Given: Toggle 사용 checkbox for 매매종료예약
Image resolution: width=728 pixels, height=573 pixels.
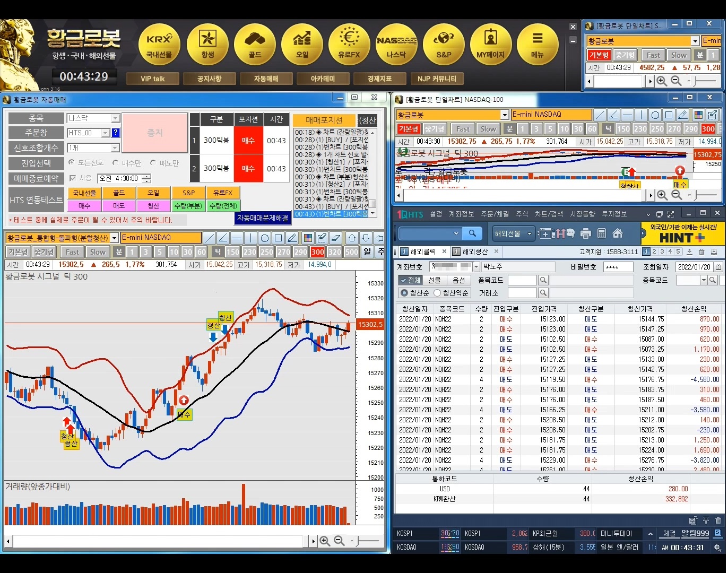Looking at the screenshot, I should 73,178.
